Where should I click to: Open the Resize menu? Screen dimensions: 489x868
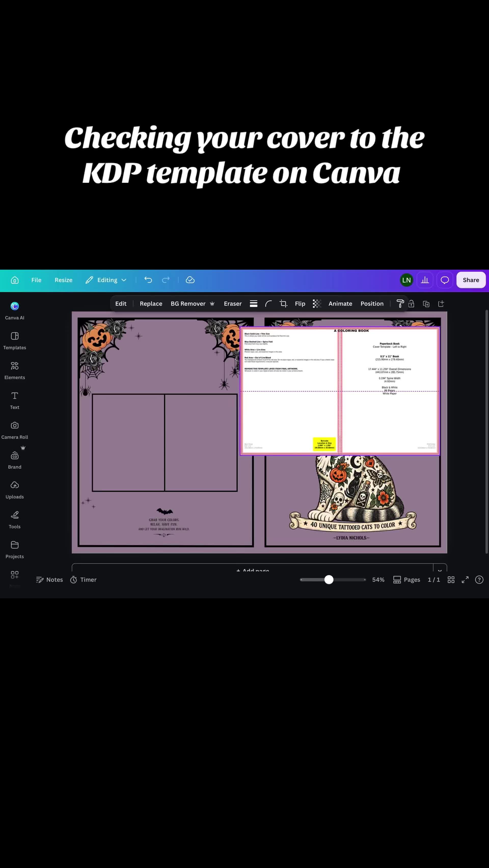pyautogui.click(x=63, y=280)
